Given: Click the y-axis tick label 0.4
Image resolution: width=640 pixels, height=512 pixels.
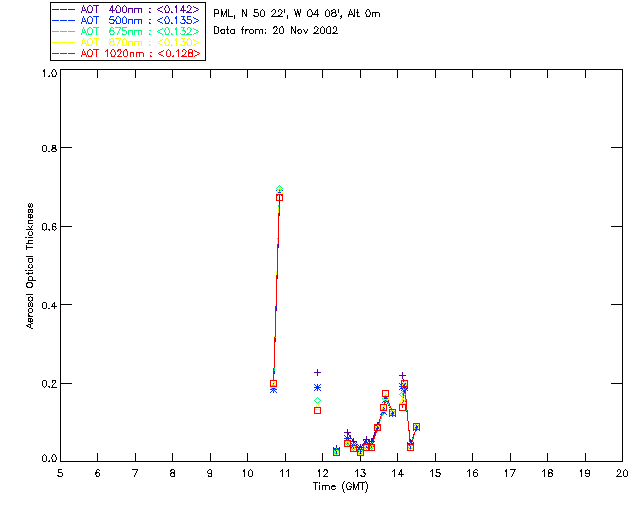Looking at the screenshot, I should pos(49,305).
